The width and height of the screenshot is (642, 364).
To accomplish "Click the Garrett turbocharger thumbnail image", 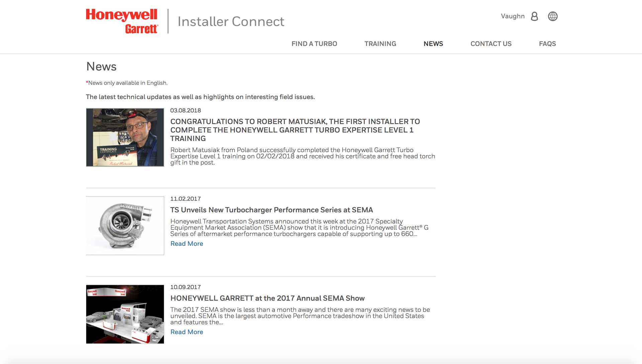I will click(125, 226).
